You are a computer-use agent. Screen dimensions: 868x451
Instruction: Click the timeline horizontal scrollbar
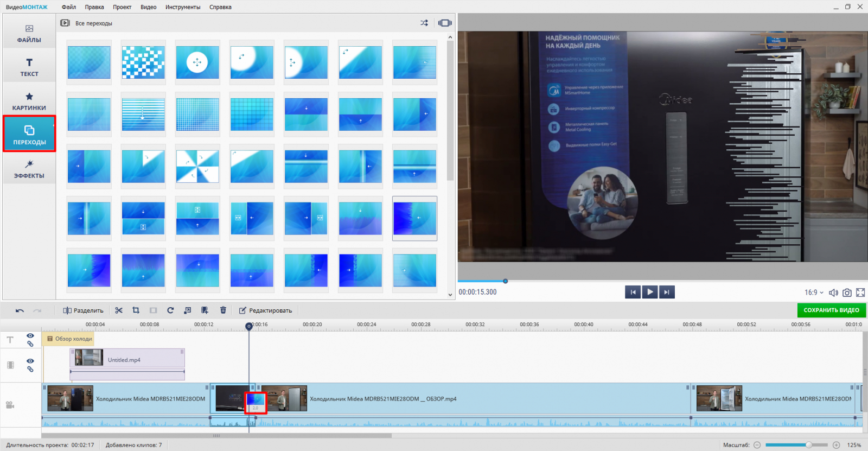[x=216, y=435]
